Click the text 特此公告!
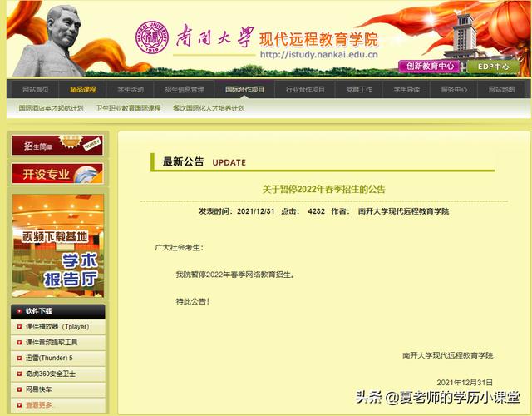532x416 pixels. (x=192, y=301)
